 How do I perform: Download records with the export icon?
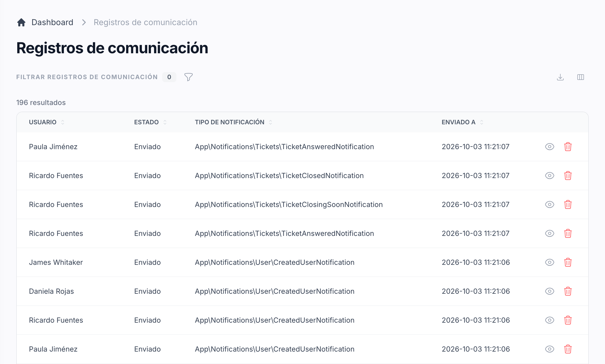560,77
